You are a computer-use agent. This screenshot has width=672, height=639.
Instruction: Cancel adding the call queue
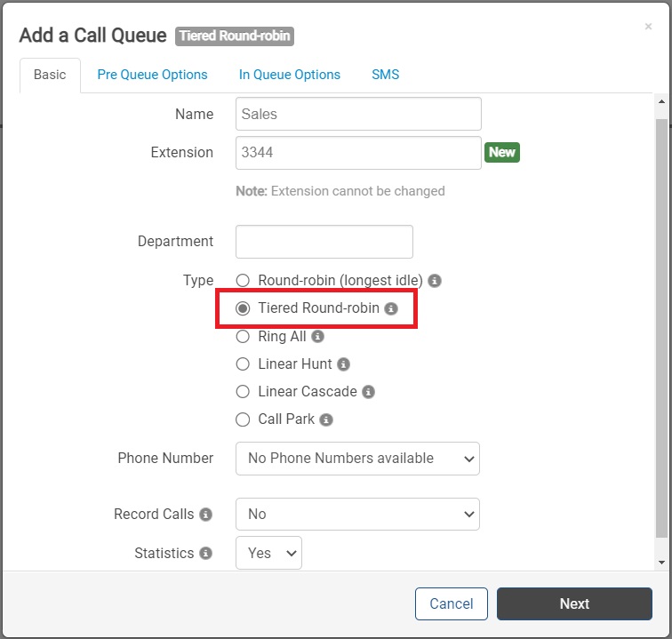(452, 603)
